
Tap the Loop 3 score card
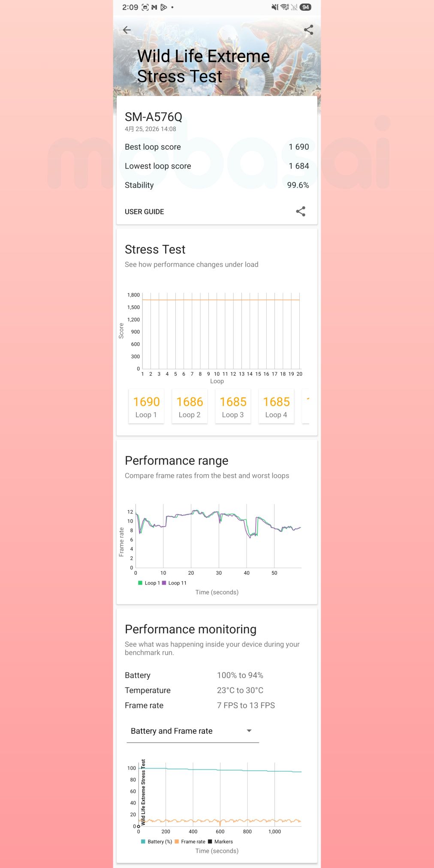pyautogui.click(x=233, y=407)
